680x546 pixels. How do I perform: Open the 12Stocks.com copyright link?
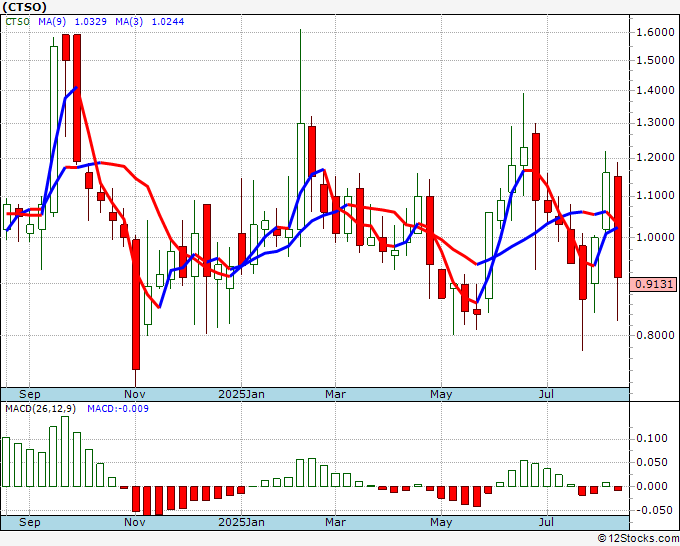[638, 539]
